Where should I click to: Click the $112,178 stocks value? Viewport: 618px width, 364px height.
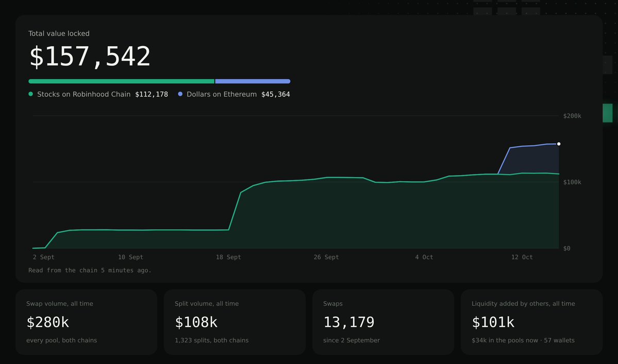pos(152,94)
